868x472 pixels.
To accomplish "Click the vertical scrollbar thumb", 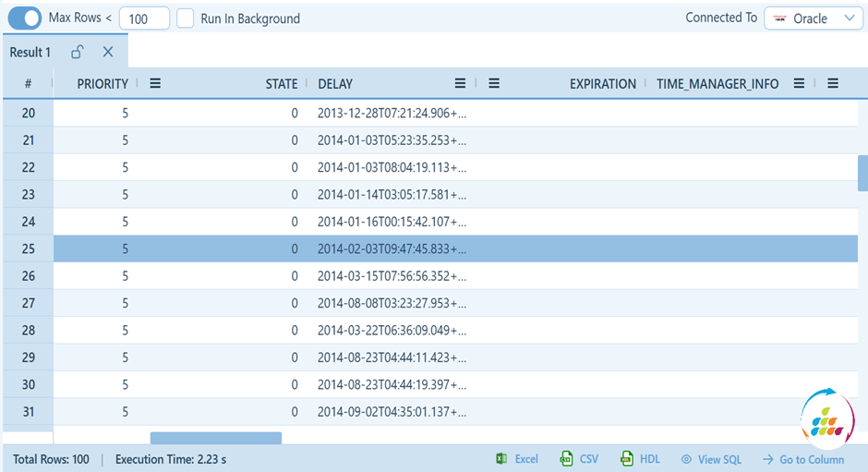I will pos(862,173).
